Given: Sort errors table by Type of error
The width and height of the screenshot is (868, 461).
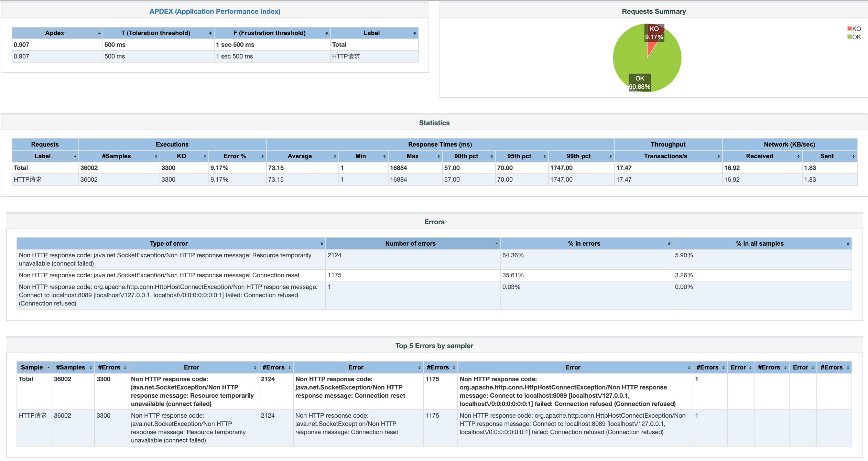Looking at the screenshot, I should click(x=169, y=244).
